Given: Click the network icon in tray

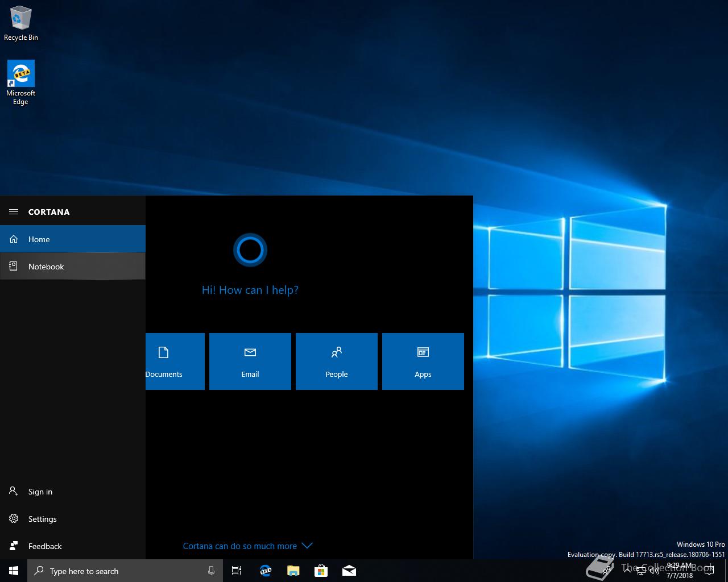Looking at the screenshot, I should coord(641,571).
